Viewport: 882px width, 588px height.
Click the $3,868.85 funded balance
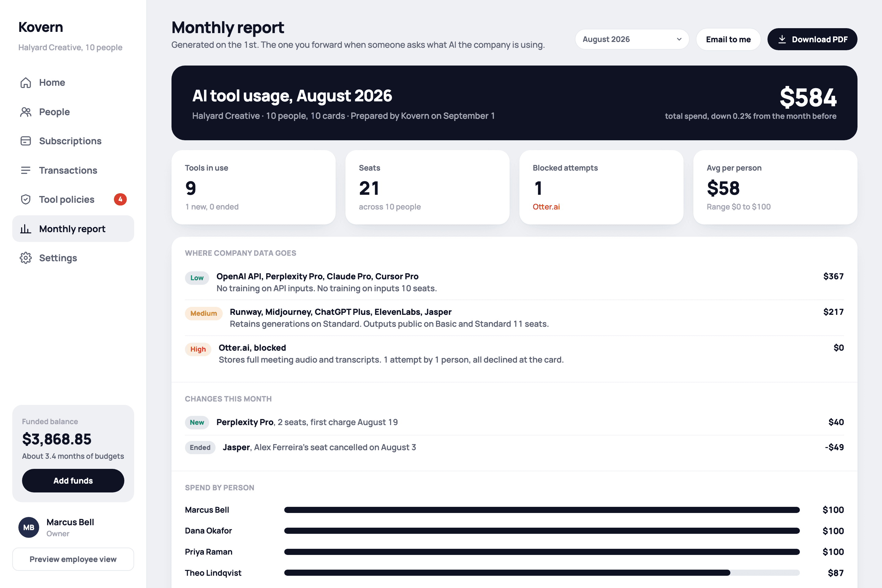(57, 439)
